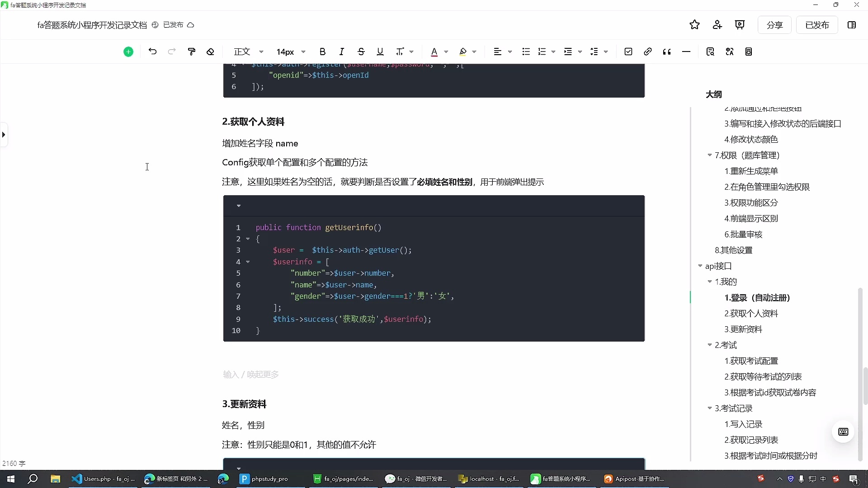Star this document as favorite
The height and width of the screenshot is (488, 868).
coord(694,25)
